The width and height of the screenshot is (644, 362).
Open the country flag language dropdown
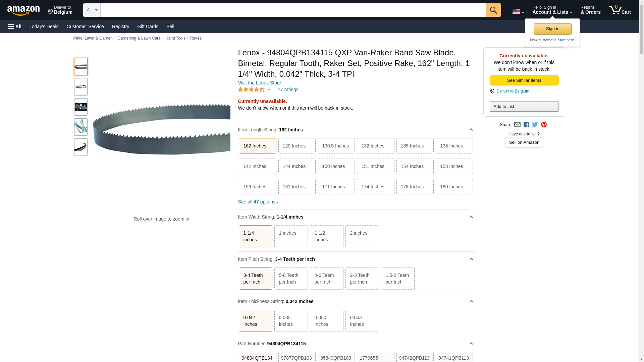click(x=518, y=12)
